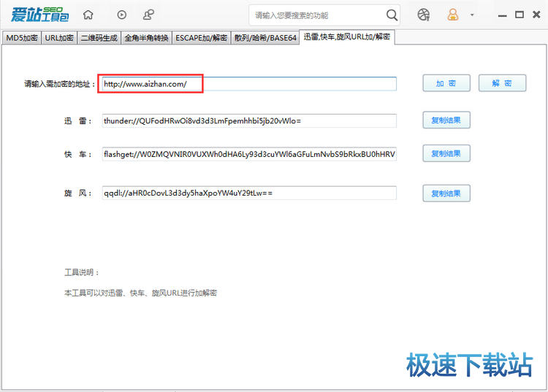Select the 迅雷,快车,旋风URL加/解密 tab

[x=346, y=37]
